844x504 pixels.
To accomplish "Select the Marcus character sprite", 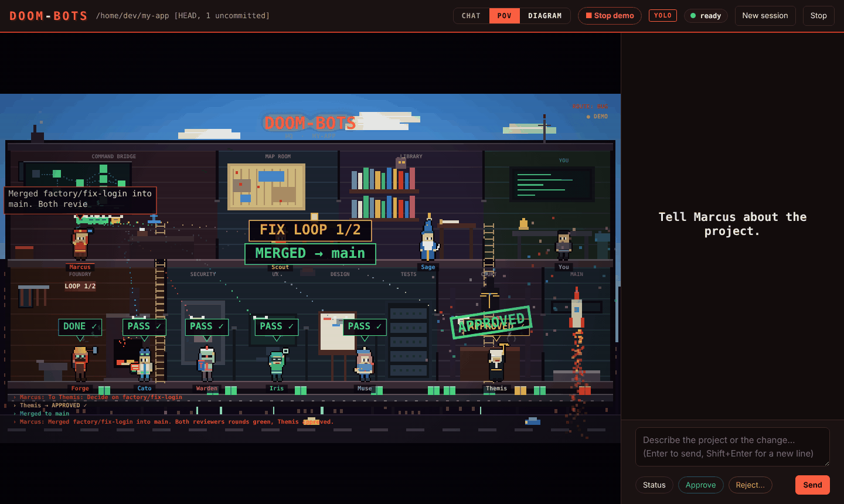I will (80, 244).
